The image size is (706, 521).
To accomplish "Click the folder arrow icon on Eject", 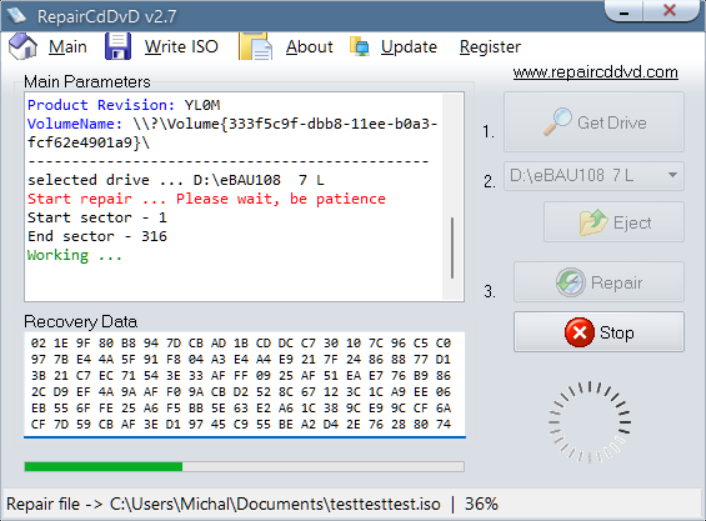I will [593, 222].
